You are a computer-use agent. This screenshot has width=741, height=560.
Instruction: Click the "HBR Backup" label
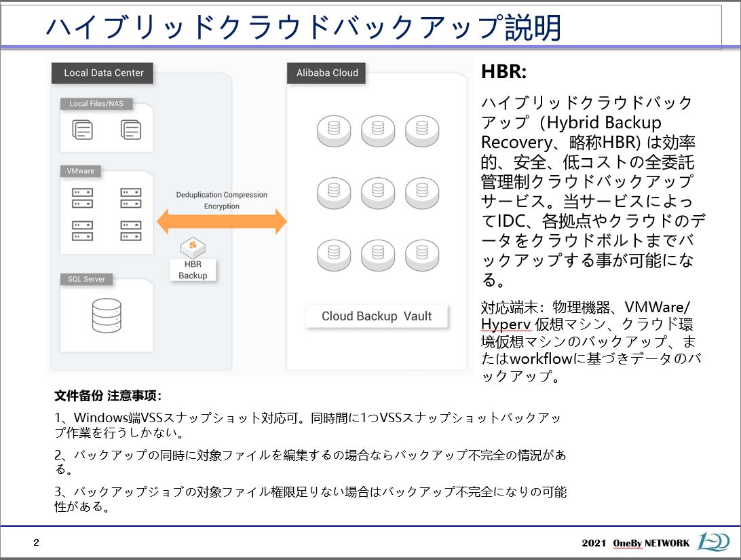(x=193, y=270)
